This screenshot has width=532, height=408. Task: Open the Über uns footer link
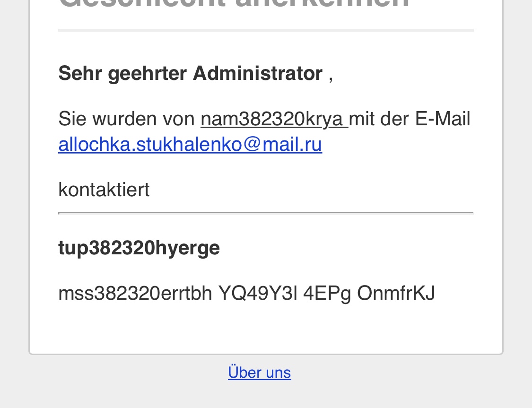coord(259,373)
